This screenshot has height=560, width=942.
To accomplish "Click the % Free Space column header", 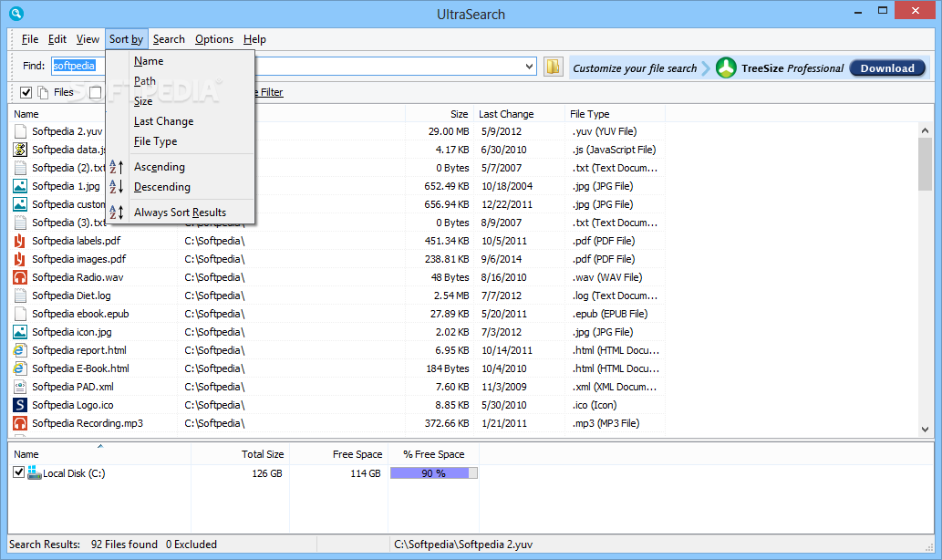I will click(433, 454).
